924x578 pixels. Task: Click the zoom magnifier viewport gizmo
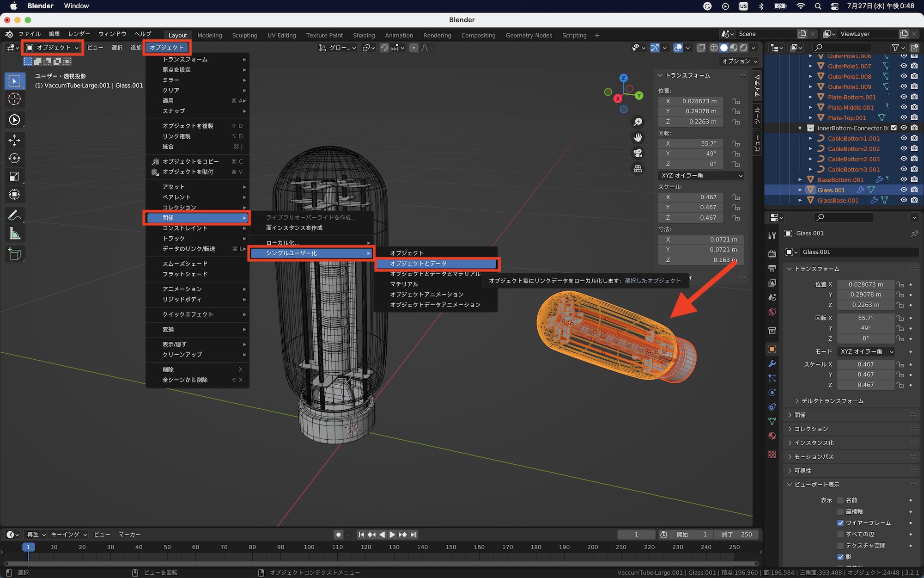pos(638,122)
